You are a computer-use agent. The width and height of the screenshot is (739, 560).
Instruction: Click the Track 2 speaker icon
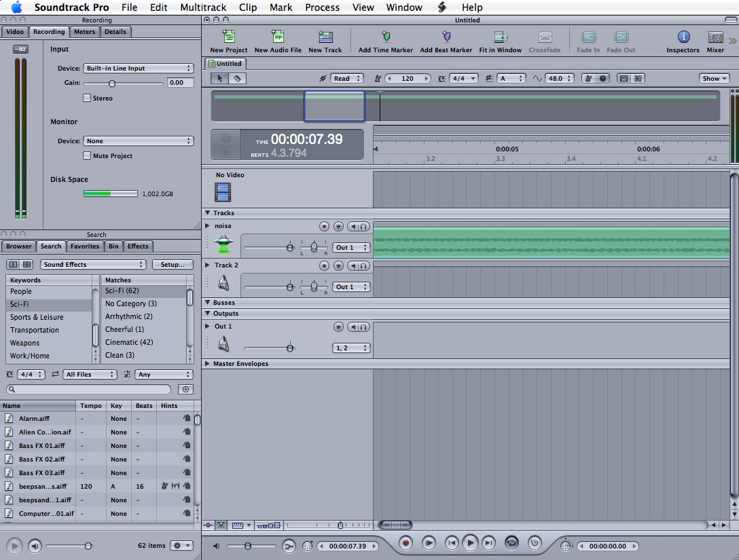tap(223, 283)
